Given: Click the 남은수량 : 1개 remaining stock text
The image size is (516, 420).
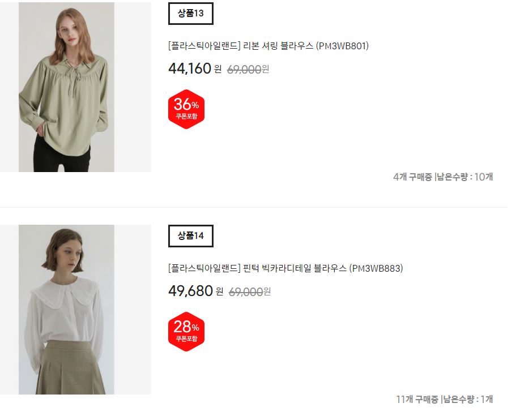Looking at the screenshot, I should pos(468,399).
